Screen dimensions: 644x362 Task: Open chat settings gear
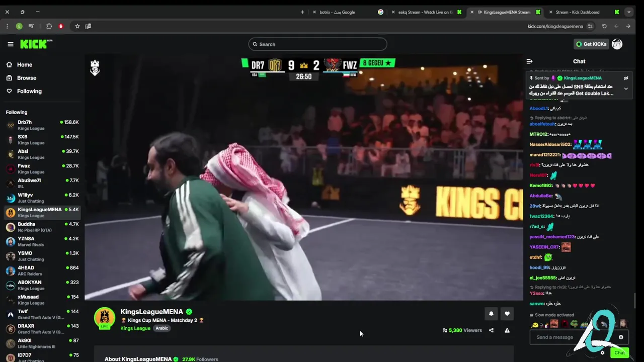602,353
